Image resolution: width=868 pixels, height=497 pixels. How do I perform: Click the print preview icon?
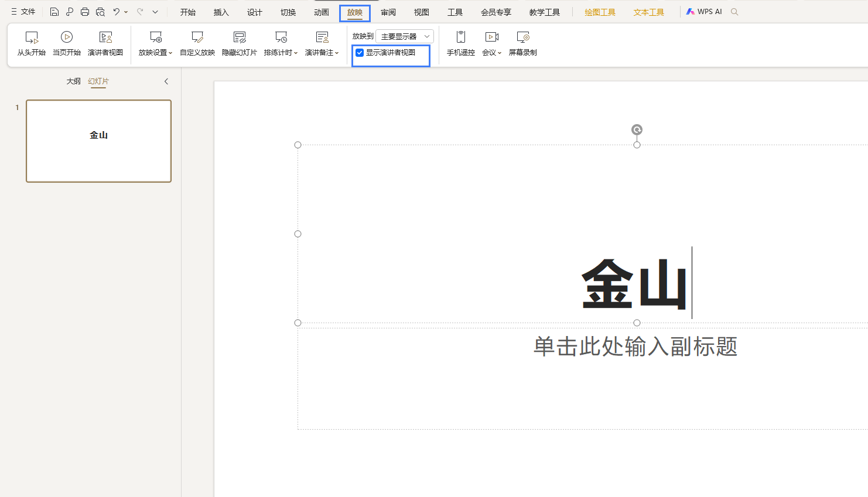[x=100, y=12]
